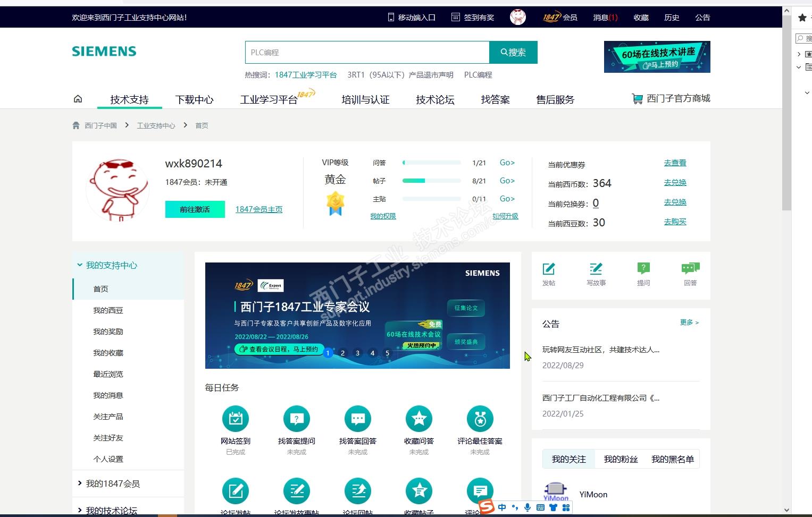The image size is (812, 517).
Task: Click the SIEMENS logo
Action: pos(104,52)
